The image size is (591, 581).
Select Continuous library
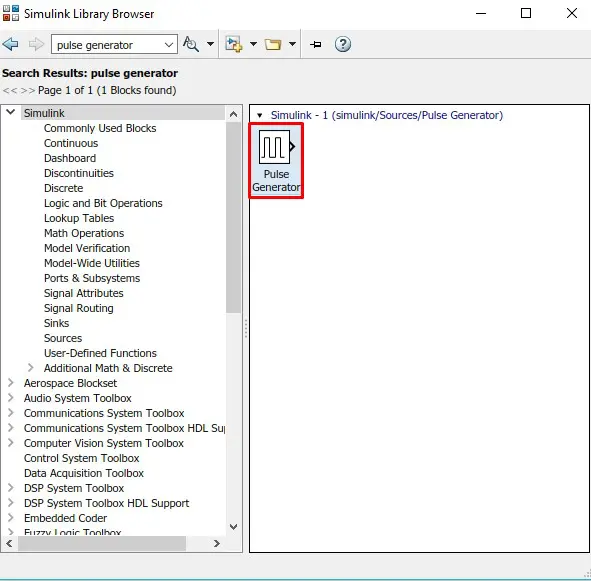click(71, 143)
